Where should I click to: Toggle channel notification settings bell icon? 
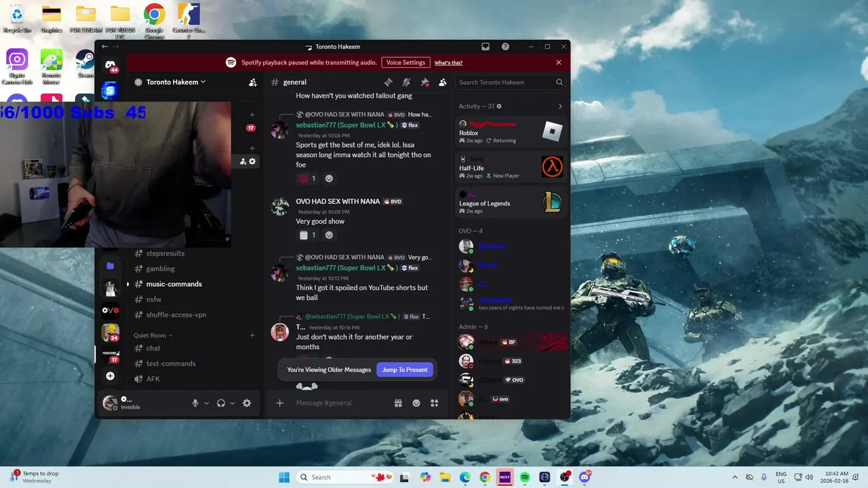pyautogui.click(x=406, y=82)
